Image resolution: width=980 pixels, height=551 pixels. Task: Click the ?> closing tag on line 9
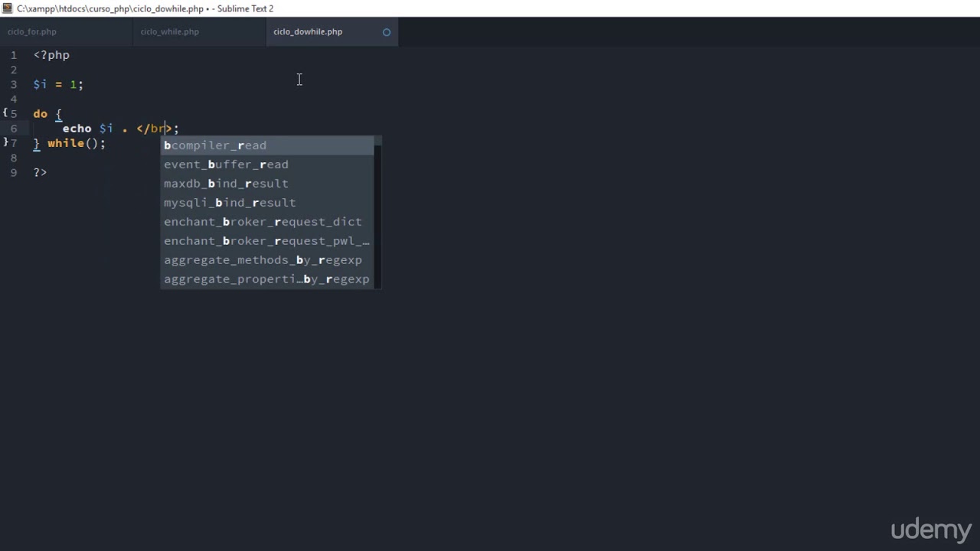pos(41,173)
